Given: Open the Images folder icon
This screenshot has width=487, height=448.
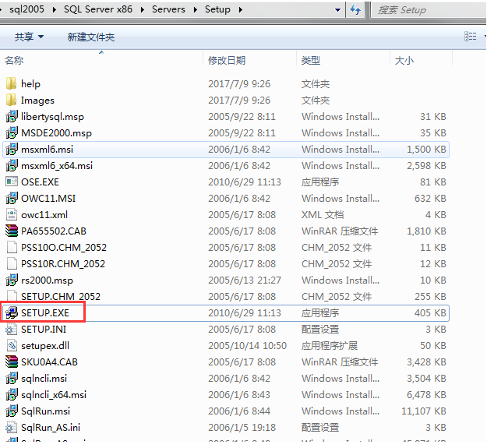Looking at the screenshot, I should pyautogui.click(x=11, y=100).
